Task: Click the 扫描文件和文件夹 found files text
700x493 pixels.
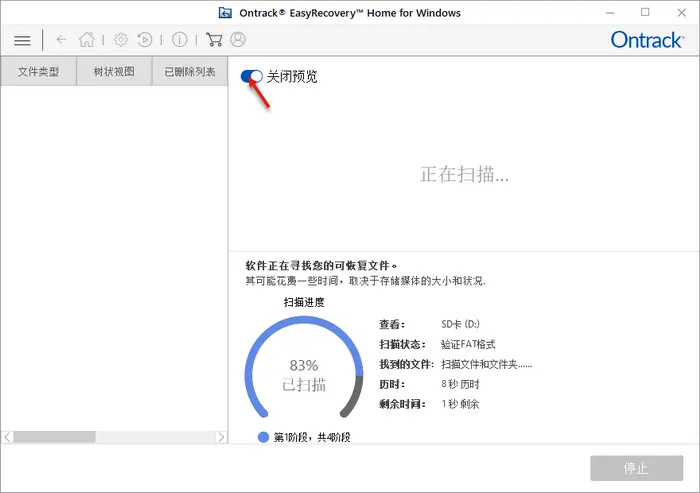Action: point(487,364)
